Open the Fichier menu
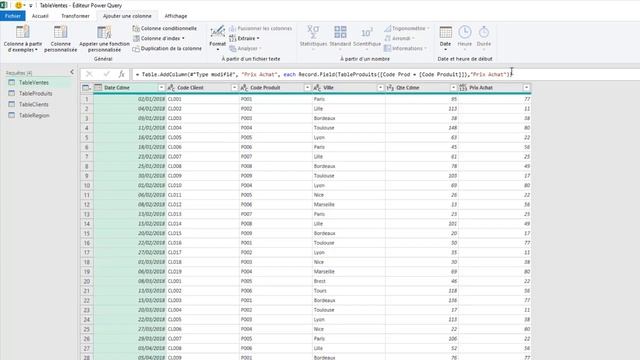640x360 pixels. pos(13,16)
